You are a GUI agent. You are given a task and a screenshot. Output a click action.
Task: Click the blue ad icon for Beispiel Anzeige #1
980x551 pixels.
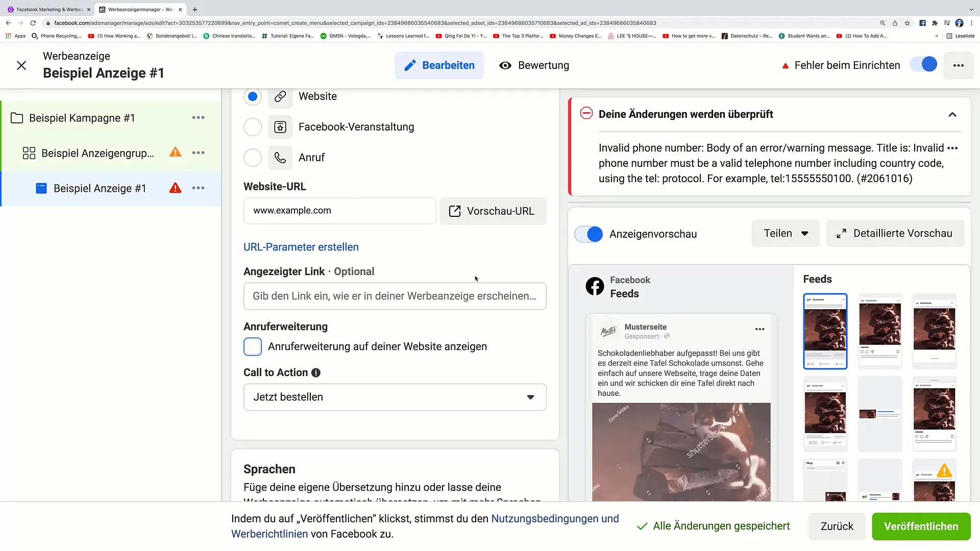tap(41, 188)
